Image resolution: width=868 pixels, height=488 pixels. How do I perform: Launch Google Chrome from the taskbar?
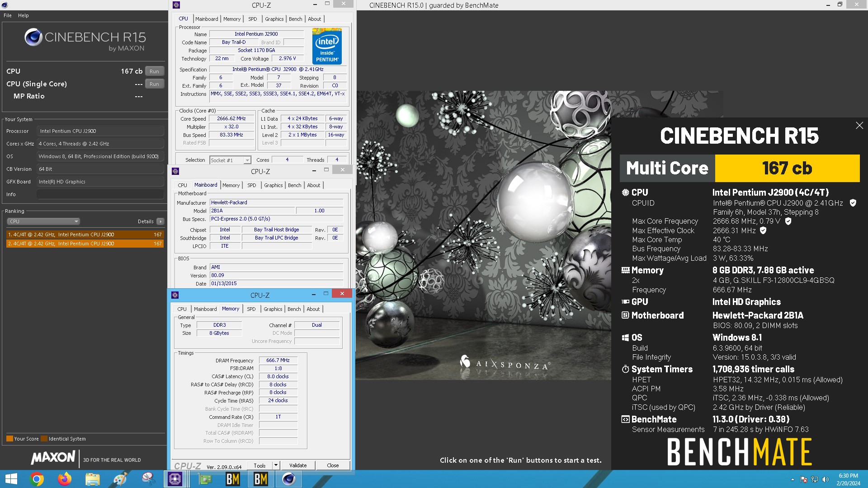37,479
